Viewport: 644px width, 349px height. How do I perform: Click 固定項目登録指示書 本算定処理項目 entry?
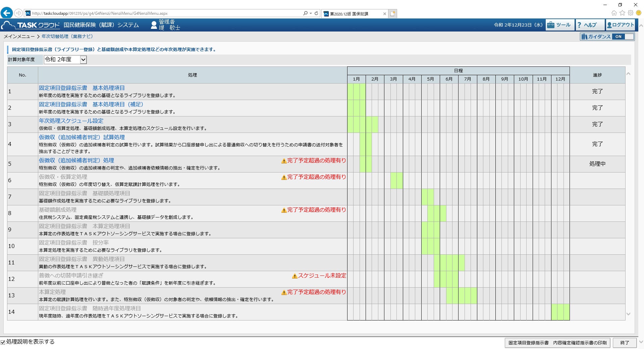point(85,226)
